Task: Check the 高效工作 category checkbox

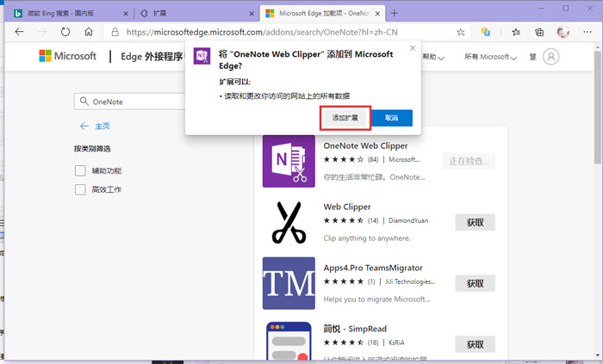Action: [80, 189]
